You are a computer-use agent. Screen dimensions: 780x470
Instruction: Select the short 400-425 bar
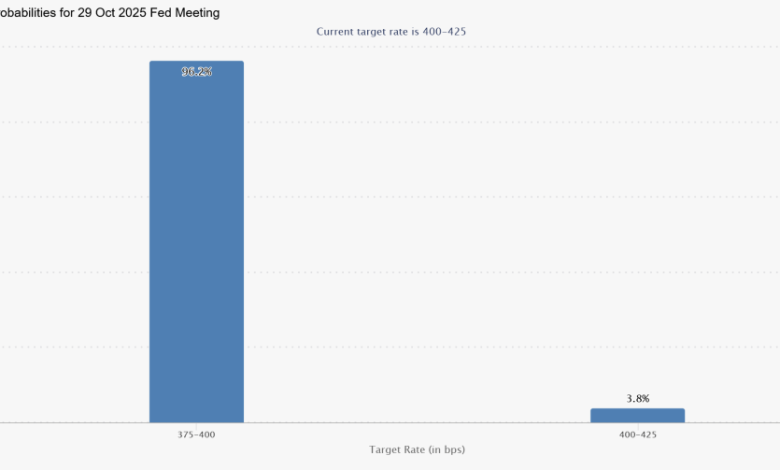tap(637, 415)
